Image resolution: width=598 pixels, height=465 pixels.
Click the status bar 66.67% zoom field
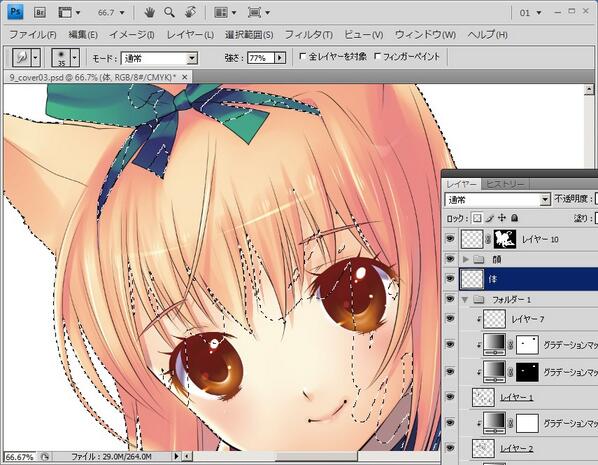coord(19,457)
